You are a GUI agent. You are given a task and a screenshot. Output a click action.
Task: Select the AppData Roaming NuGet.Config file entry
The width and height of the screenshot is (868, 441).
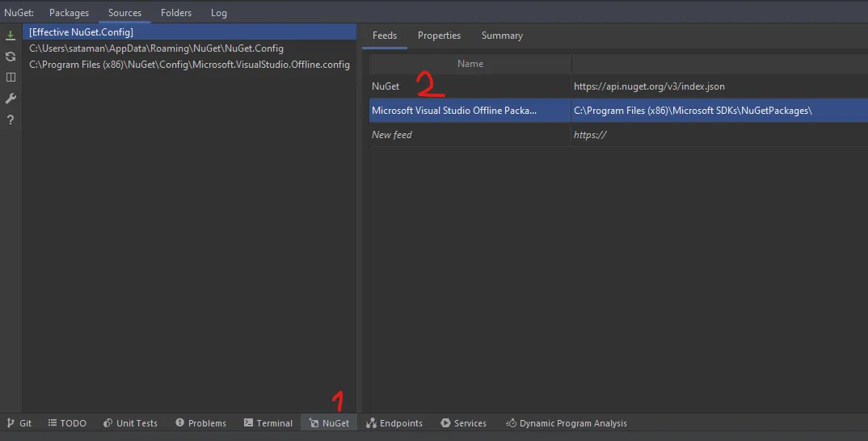(189, 48)
